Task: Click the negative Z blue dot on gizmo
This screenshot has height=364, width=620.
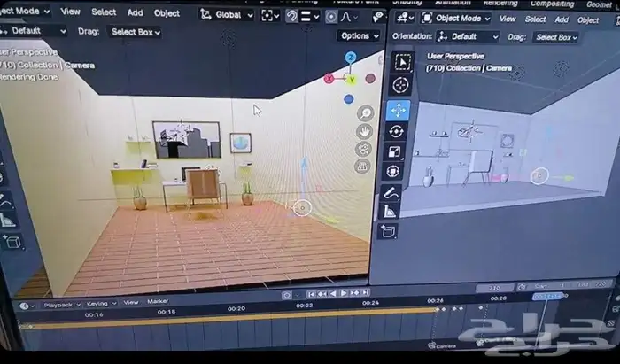Action: click(348, 99)
